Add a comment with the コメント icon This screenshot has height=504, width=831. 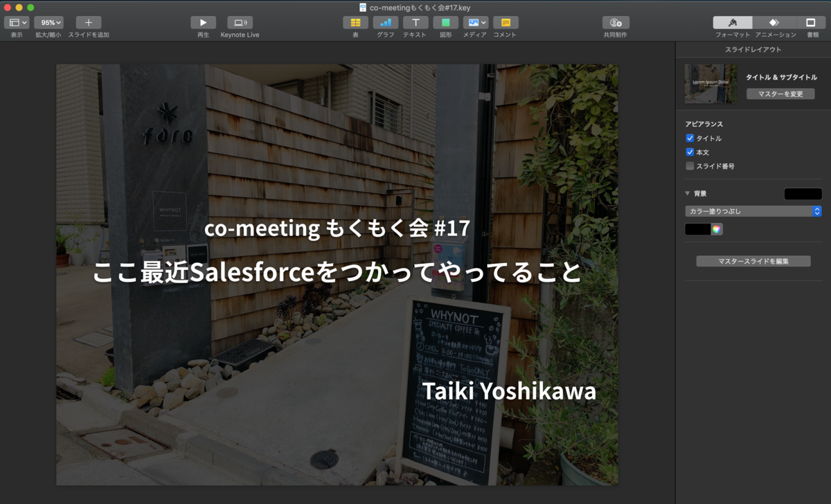(x=506, y=23)
